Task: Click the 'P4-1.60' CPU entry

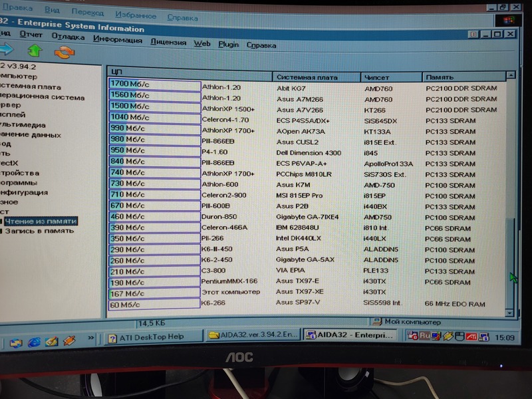Action: (214, 152)
